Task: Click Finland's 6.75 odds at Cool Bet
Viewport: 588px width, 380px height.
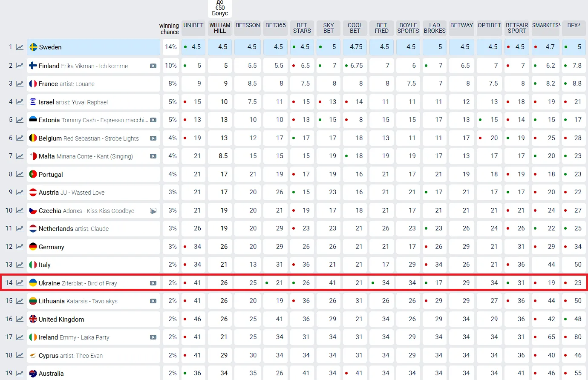Action: coord(355,66)
